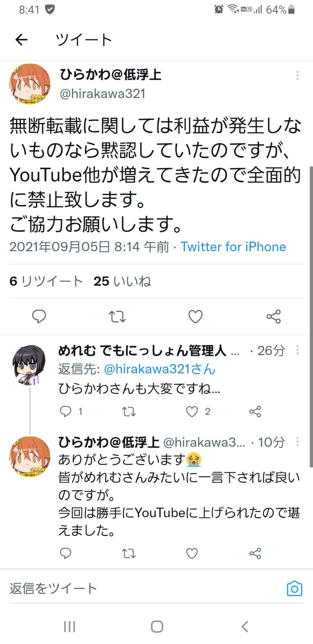Like the main tweet
313x644 pixels.
(x=195, y=317)
